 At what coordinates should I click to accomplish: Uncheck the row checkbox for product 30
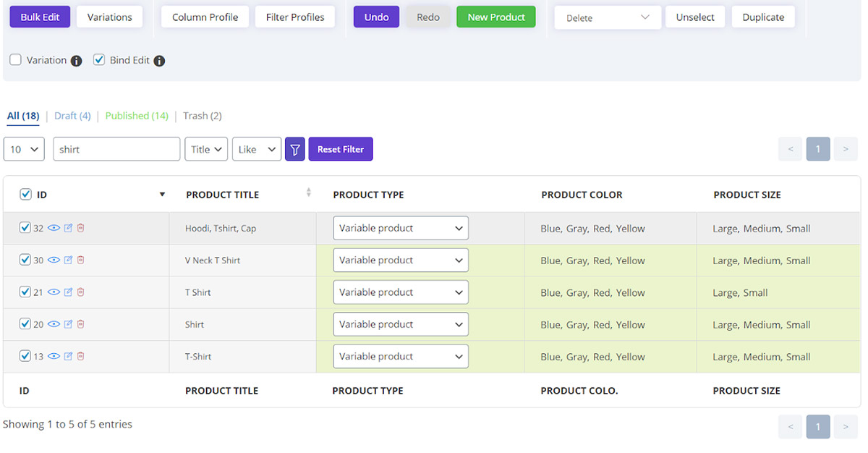click(x=25, y=260)
